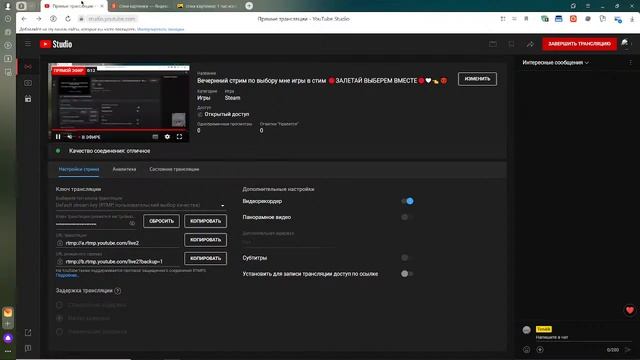The height and width of the screenshot is (360, 640).
Task: Click the stream URL field rtmp://a.rtmp.youtube.com/live2
Action: point(118,243)
